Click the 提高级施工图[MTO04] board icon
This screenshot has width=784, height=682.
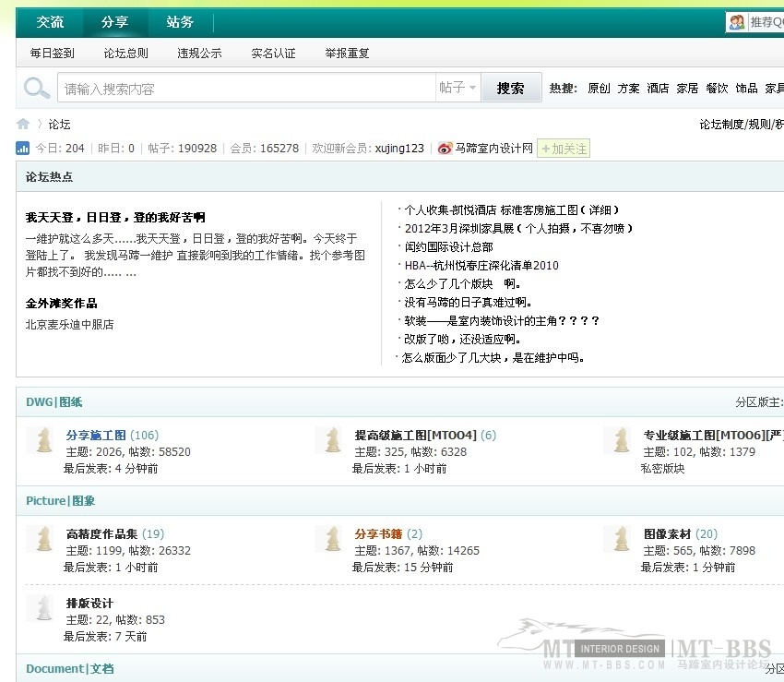click(x=330, y=440)
